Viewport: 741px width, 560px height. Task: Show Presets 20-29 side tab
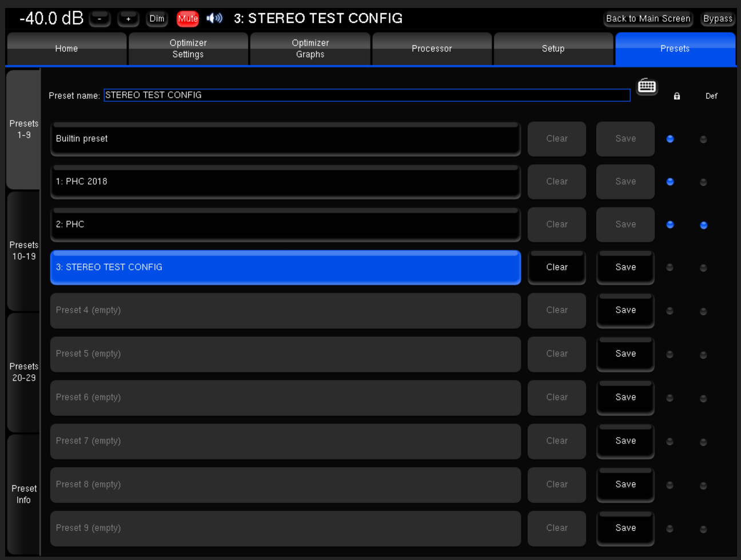pos(23,372)
